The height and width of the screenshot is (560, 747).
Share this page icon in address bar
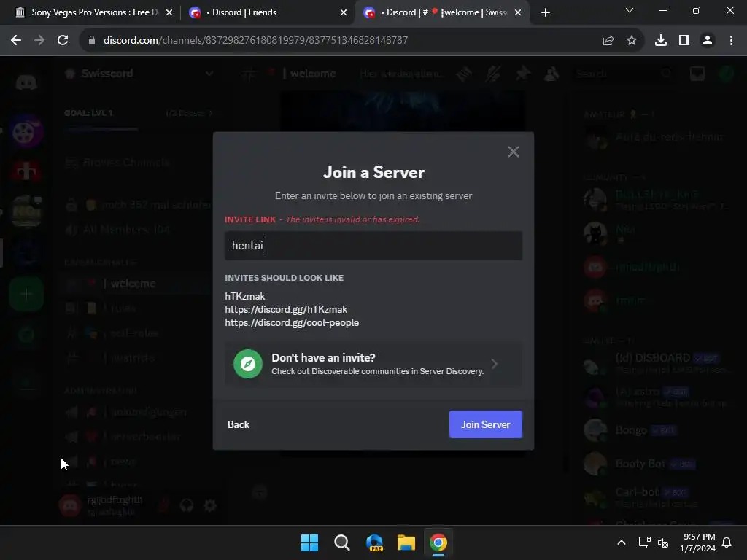click(x=608, y=41)
